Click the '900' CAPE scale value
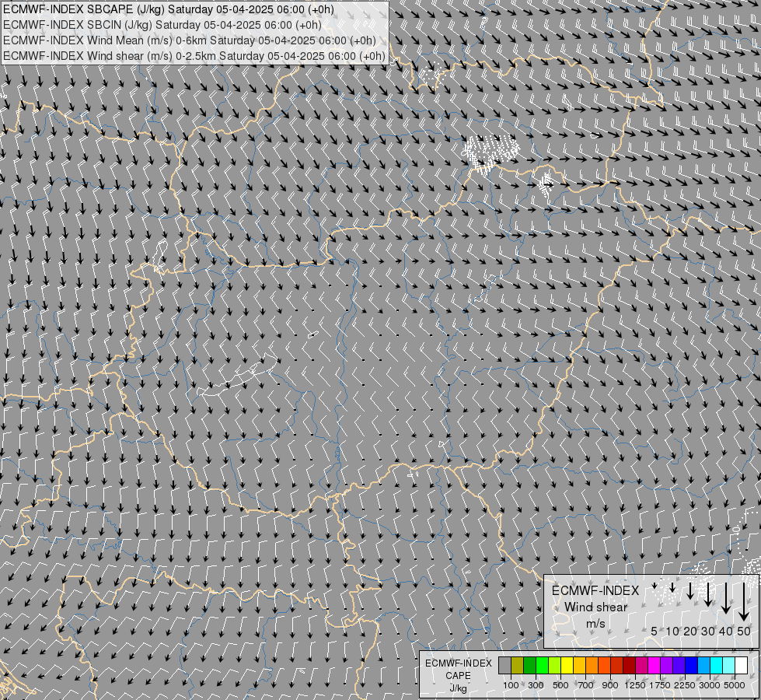 610,685
